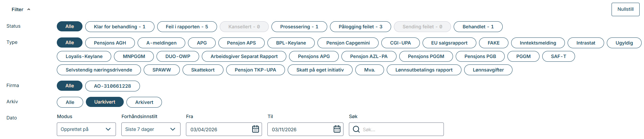Choose the Skattekort type filter
This screenshot has width=644, height=139.
tap(203, 70)
